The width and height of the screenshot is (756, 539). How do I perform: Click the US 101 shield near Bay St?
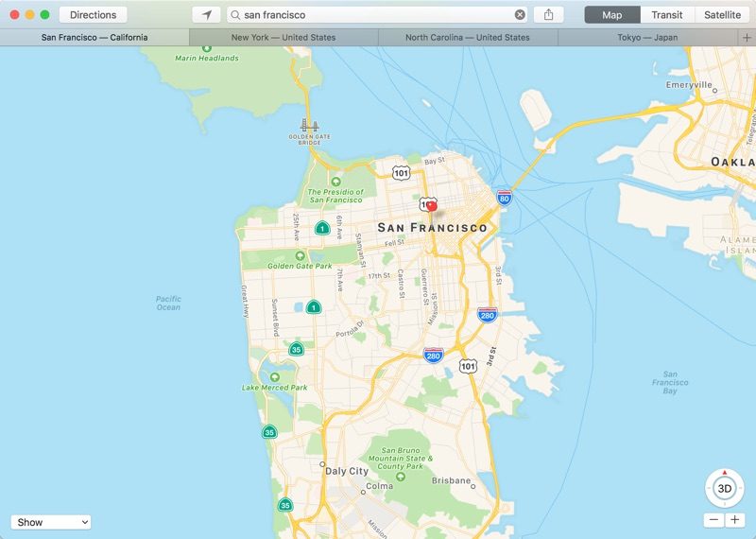401,173
